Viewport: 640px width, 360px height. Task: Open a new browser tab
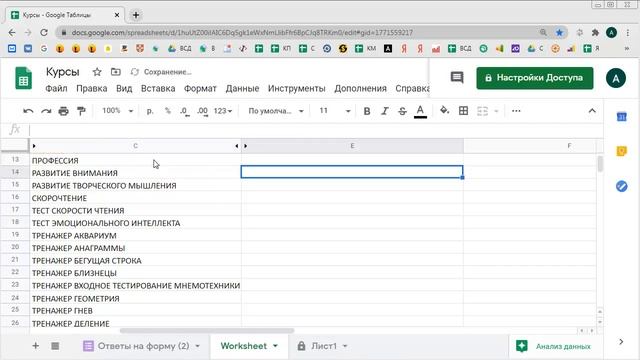click(x=136, y=15)
